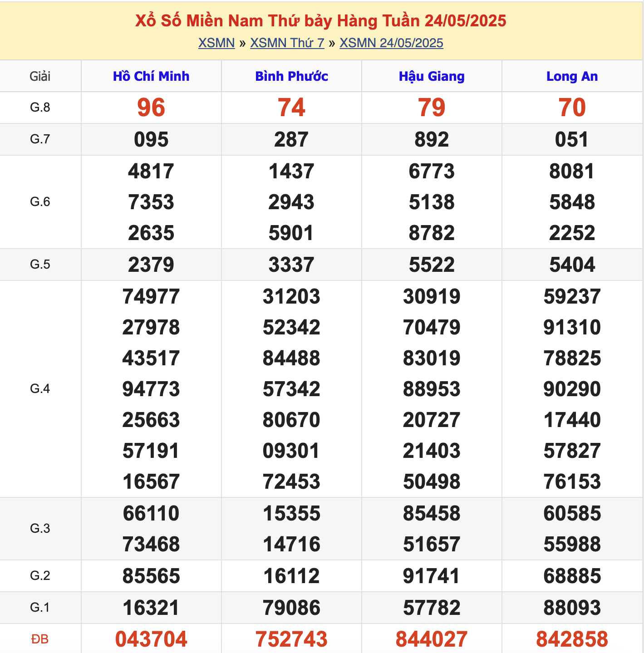Click the G.3 number 14716
Image resolution: width=644 pixels, height=653 pixels.
(291, 544)
